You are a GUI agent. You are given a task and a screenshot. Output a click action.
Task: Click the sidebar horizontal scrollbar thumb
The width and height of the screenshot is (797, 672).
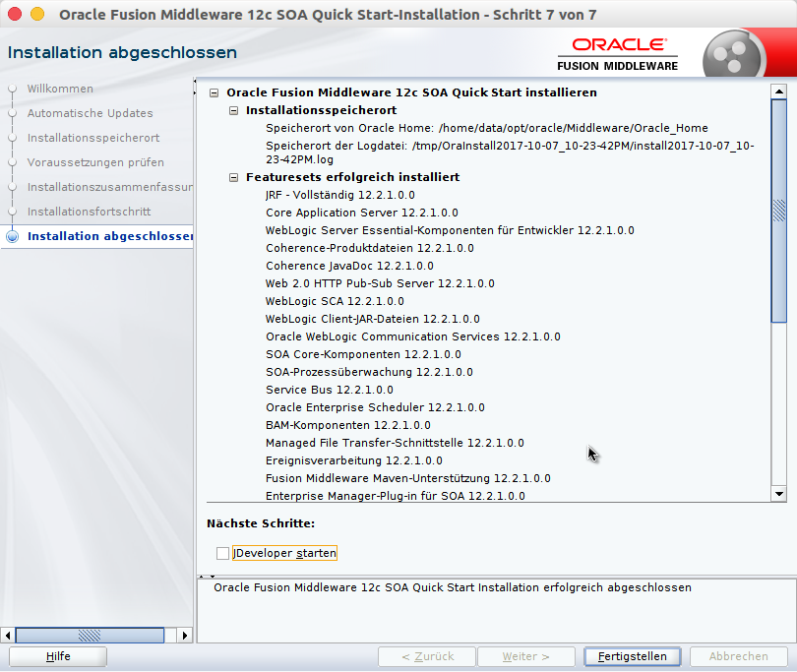coord(90,635)
